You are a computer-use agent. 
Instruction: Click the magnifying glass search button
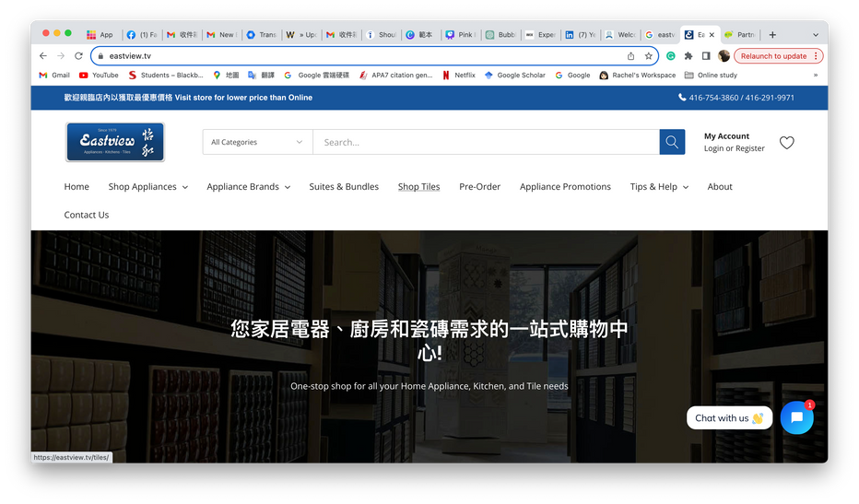tap(672, 142)
